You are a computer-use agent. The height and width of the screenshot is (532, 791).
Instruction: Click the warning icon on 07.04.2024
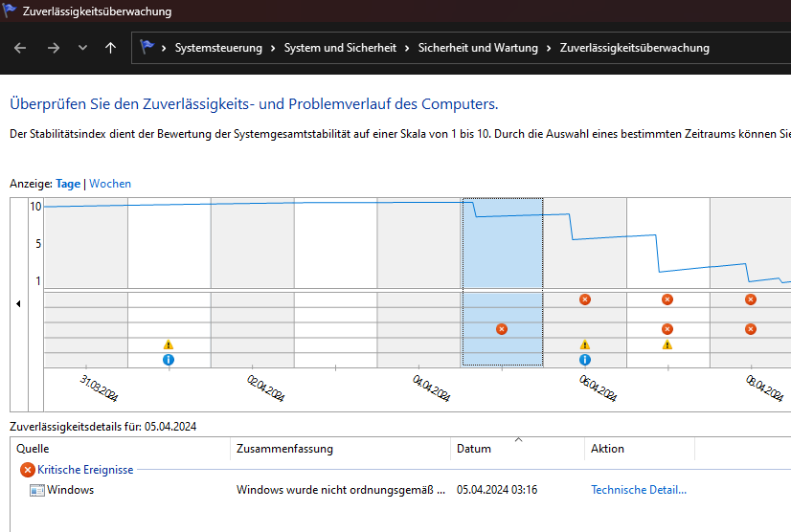click(667, 344)
